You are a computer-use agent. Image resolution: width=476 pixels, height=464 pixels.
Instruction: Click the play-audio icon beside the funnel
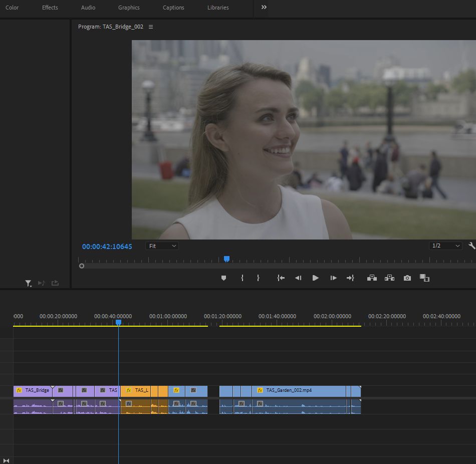[42, 283]
